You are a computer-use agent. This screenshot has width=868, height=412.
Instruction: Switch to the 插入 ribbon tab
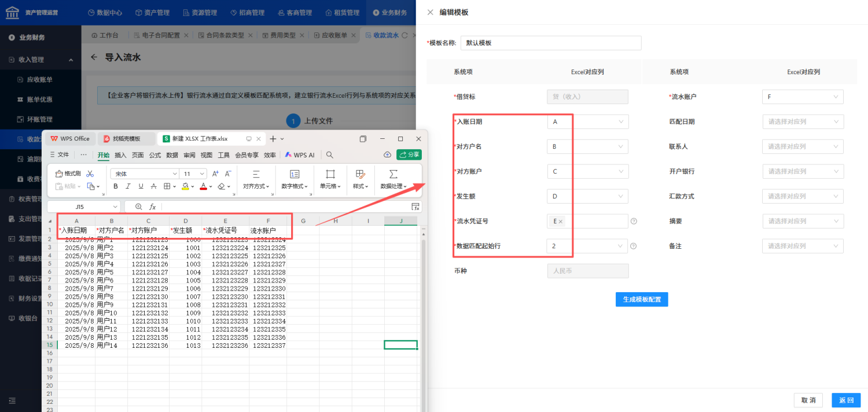[x=120, y=155]
